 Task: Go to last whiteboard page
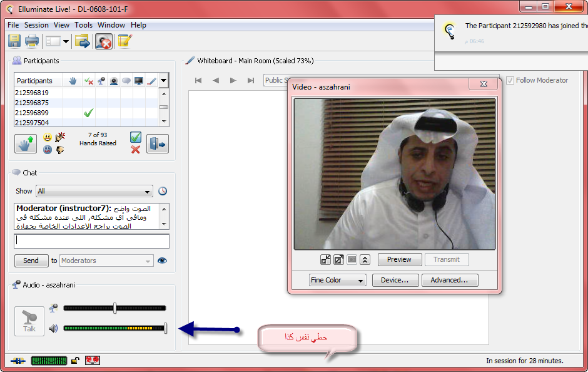tap(251, 80)
